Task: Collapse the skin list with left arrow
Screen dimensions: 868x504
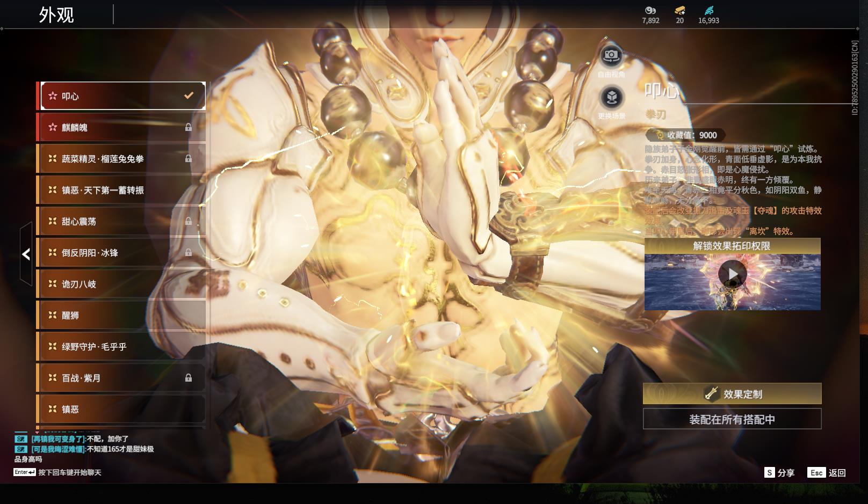Action: pos(26,254)
